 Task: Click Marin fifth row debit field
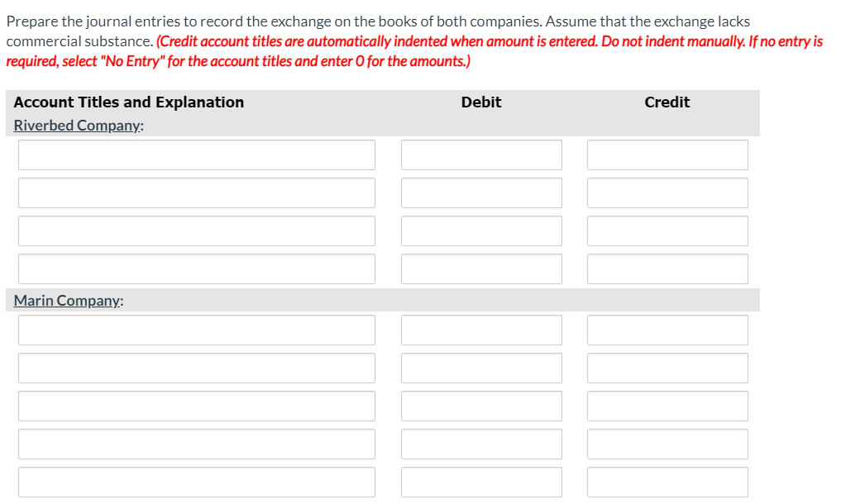pos(481,483)
